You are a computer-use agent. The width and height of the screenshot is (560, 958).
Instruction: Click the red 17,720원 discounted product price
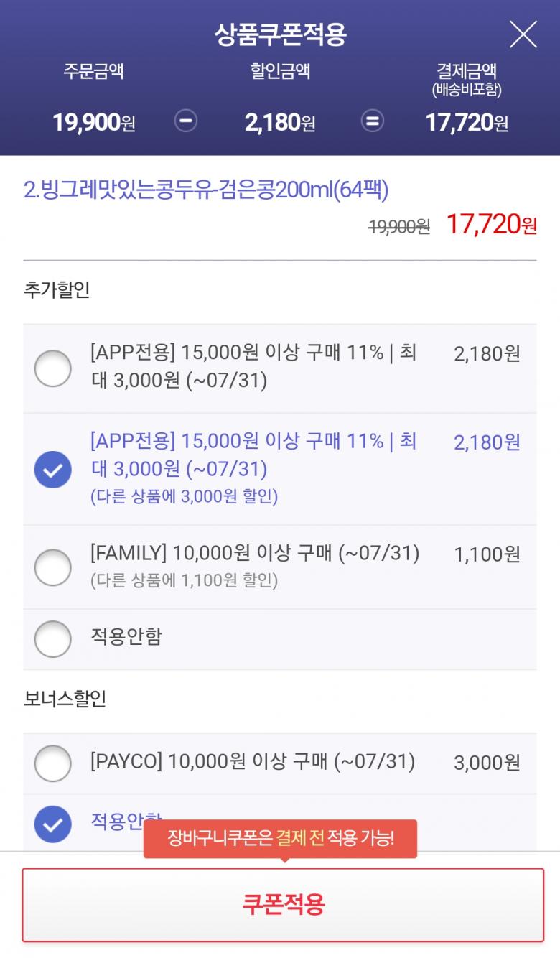[x=491, y=225]
